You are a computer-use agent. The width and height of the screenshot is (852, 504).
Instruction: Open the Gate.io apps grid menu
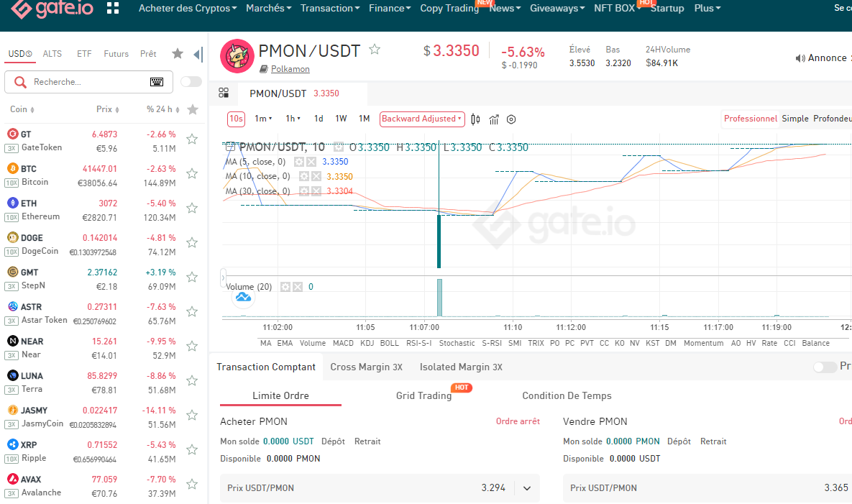pos(113,8)
